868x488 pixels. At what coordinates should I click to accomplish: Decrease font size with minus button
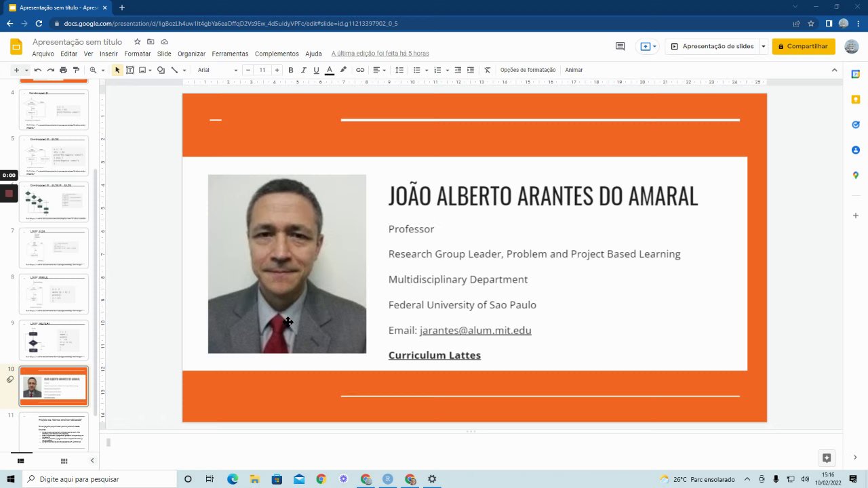click(248, 70)
